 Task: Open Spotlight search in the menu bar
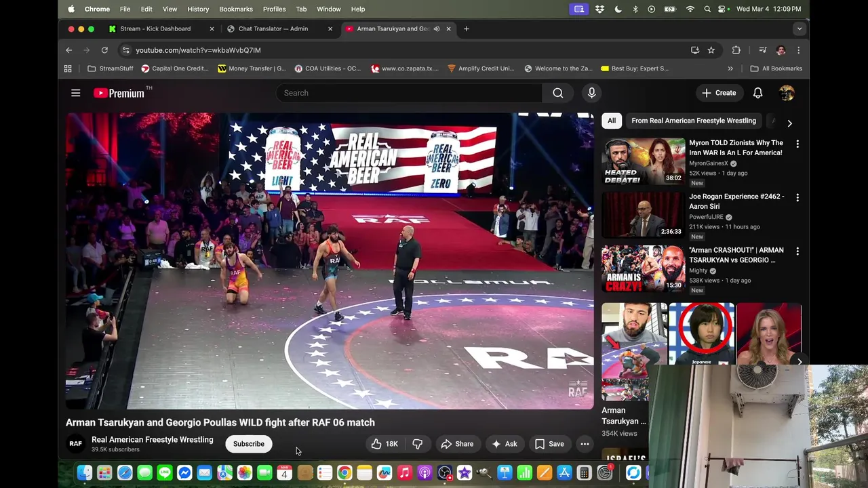point(707,9)
